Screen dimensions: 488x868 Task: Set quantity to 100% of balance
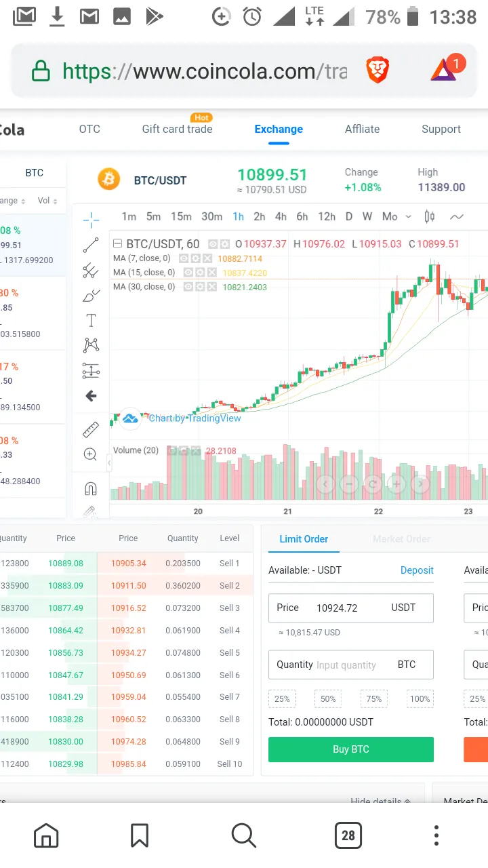[420, 699]
